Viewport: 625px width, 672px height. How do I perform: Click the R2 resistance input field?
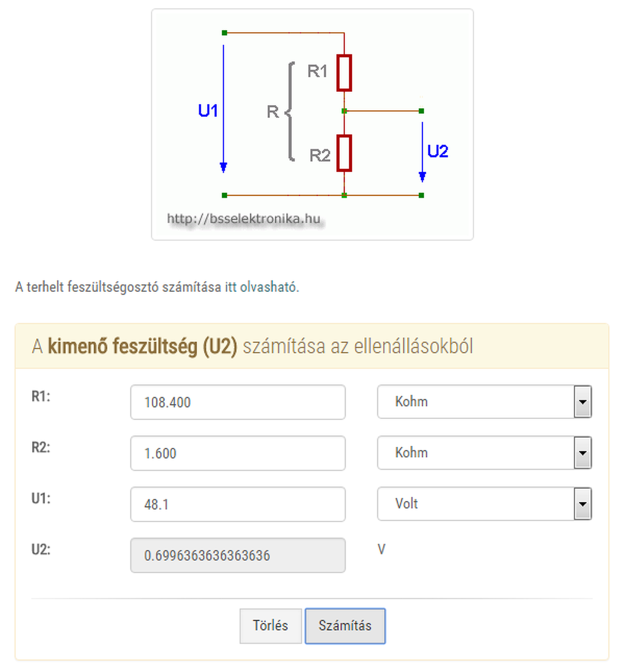[237, 453]
